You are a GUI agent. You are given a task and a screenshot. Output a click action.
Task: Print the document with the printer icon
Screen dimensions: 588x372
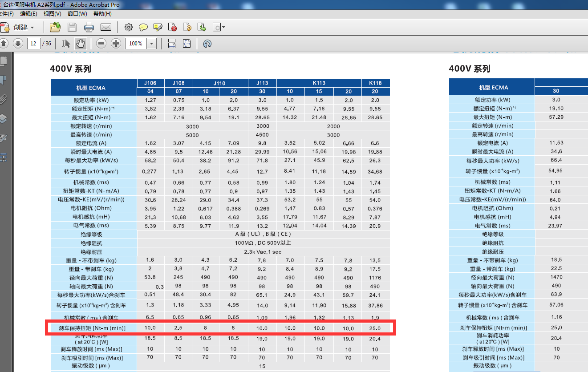tap(89, 27)
